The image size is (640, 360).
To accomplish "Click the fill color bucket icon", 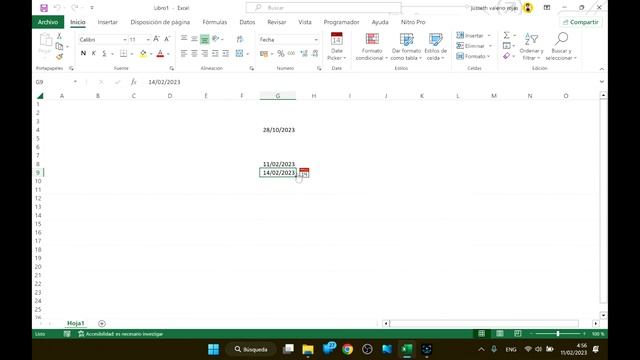I will click(x=143, y=53).
